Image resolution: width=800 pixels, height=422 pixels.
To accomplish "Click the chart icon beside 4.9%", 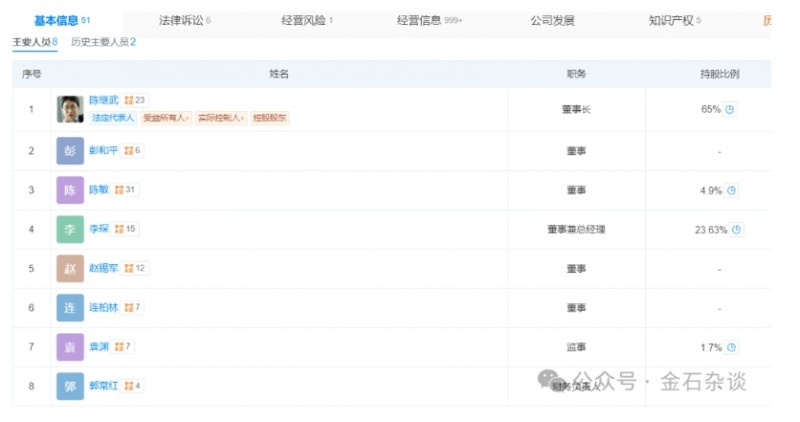I will (x=731, y=190).
